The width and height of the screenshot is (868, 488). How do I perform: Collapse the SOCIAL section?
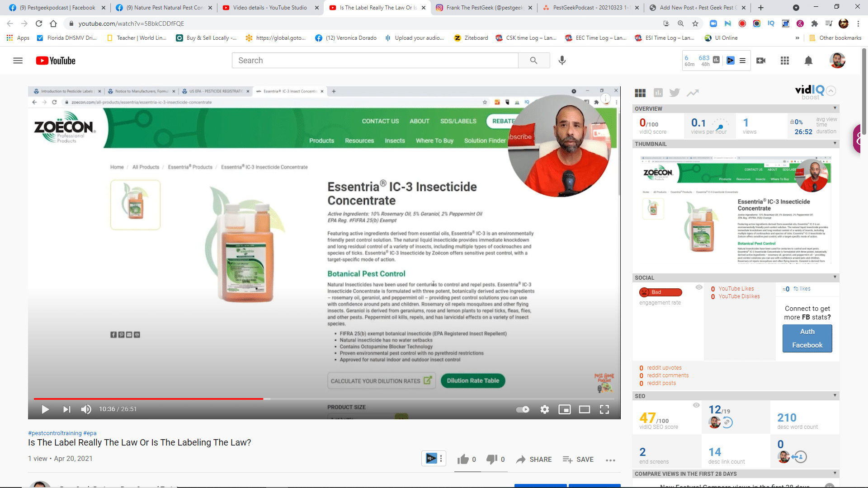pyautogui.click(x=835, y=277)
